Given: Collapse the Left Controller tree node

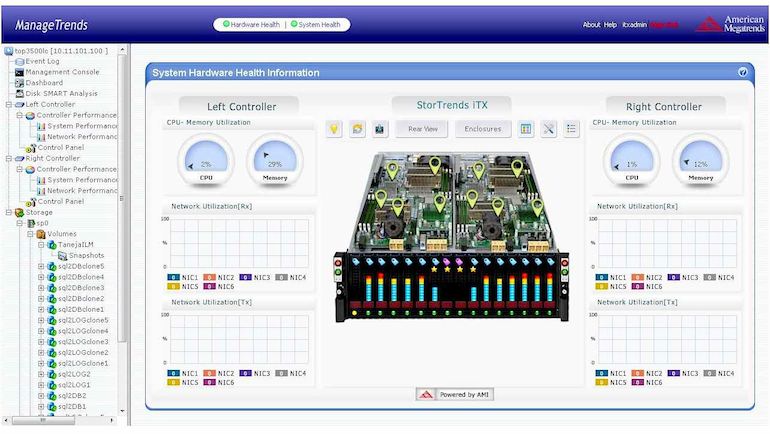Looking at the screenshot, I should pyautogui.click(x=7, y=104).
